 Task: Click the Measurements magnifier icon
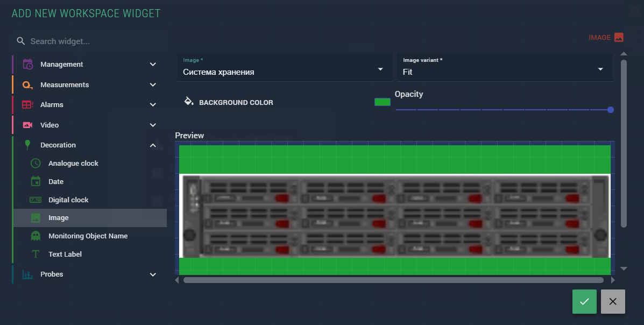click(x=27, y=85)
